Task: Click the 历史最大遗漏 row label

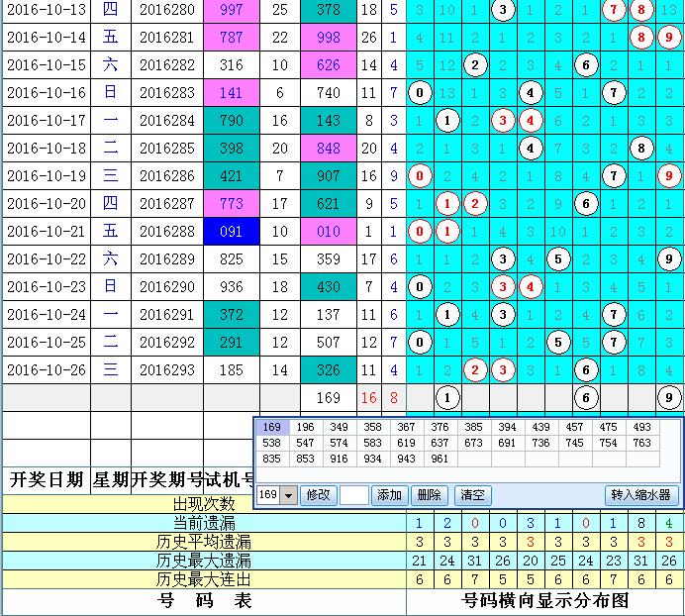Action: 204,561
